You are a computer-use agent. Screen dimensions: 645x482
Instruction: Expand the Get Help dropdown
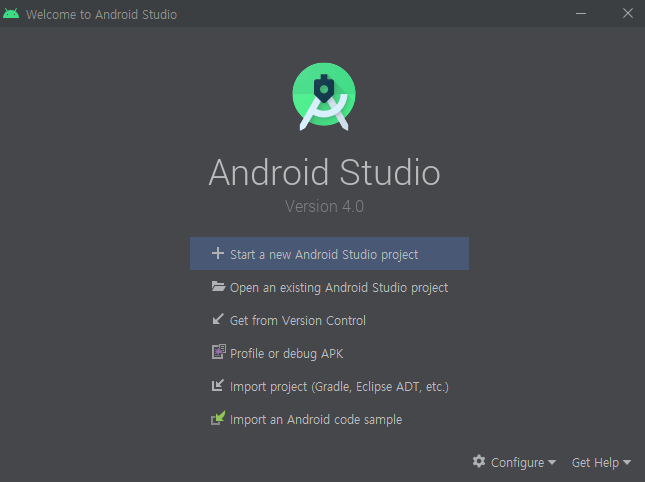601,462
